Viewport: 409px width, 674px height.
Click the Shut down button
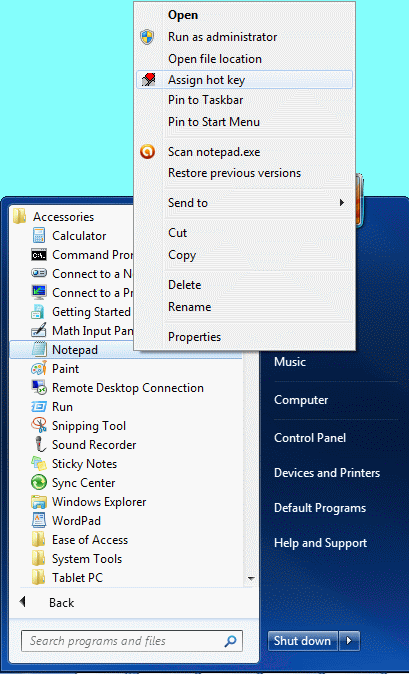[302, 641]
